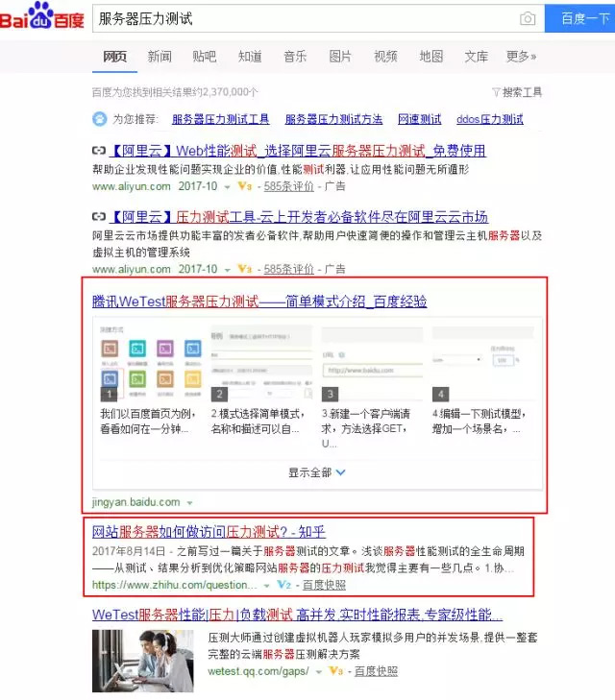Click link icon before Web性能测试 result
Image resolution: width=615 pixels, height=700 pixels.
[x=99, y=151]
